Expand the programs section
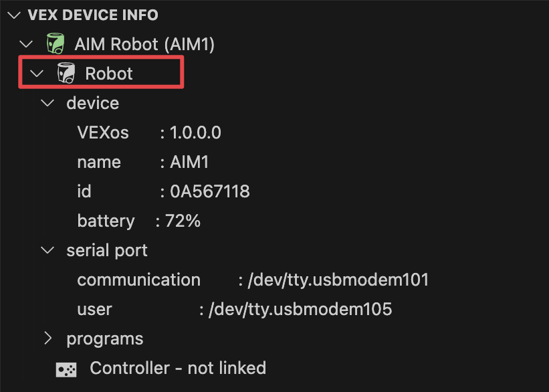Image resolution: width=549 pixels, height=392 pixels. (47, 338)
